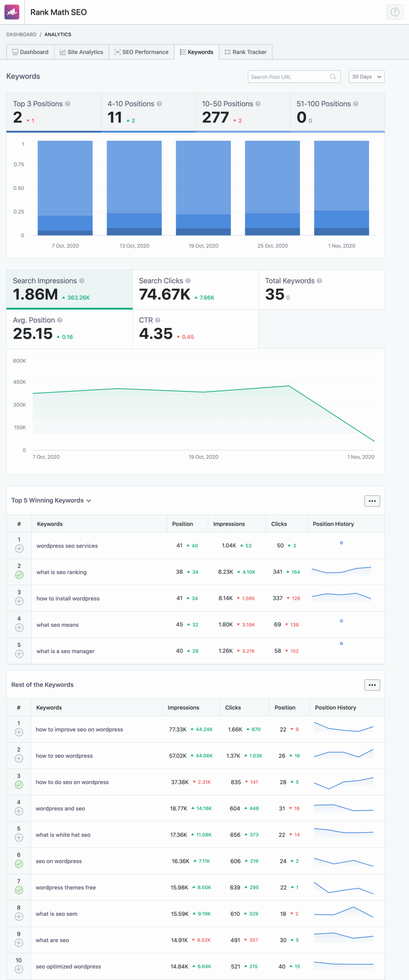Click Clicks header in Rest of Keywords table
The width and height of the screenshot is (409, 980).
click(233, 707)
